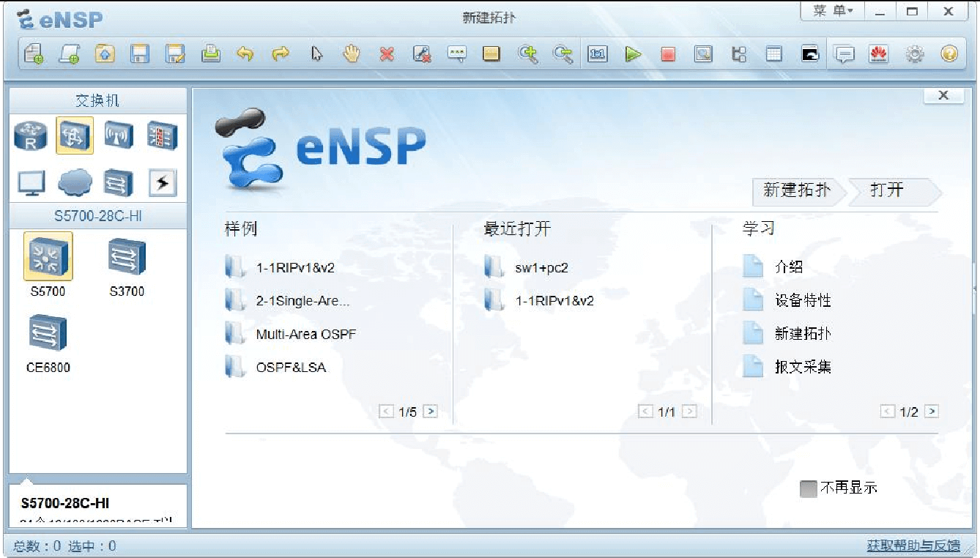Screen dimensions: 980x558
Task: Open the help question mark icon
Action: (949, 54)
